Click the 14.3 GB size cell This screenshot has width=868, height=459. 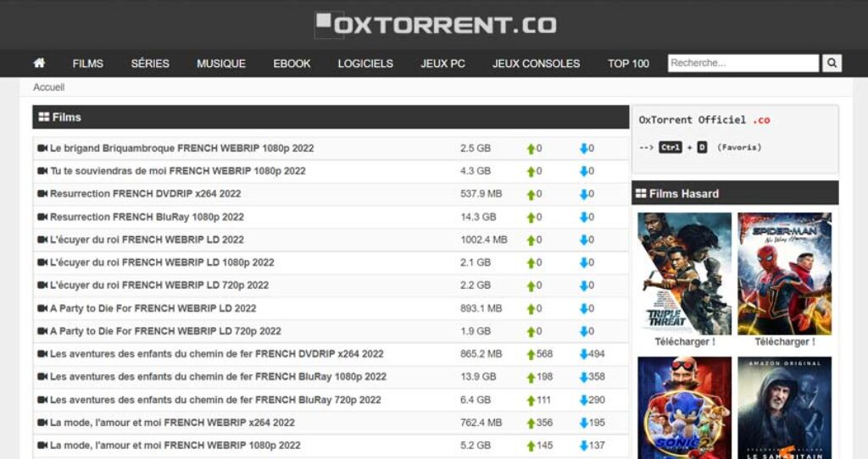[x=478, y=217]
